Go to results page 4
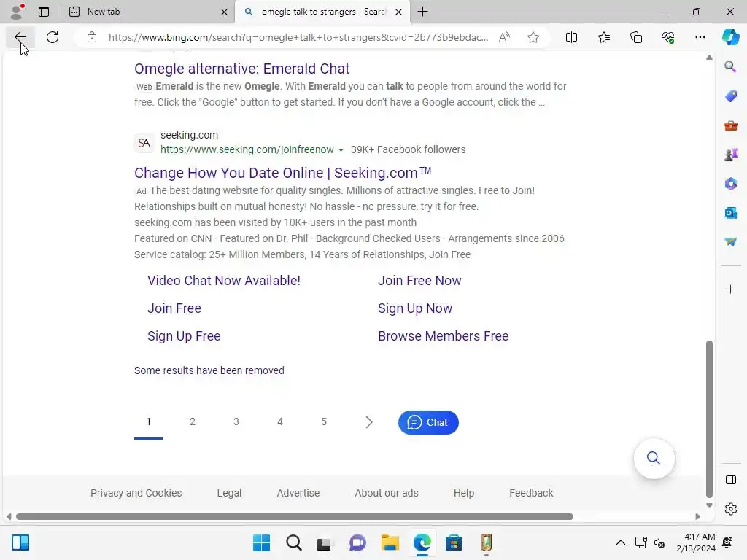The height and width of the screenshot is (560, 747). 280,421
